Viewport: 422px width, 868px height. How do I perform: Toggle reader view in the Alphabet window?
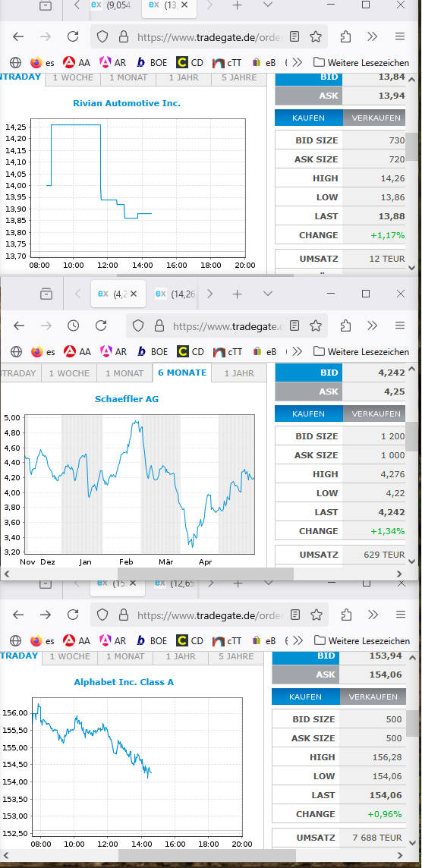point(296,615)
